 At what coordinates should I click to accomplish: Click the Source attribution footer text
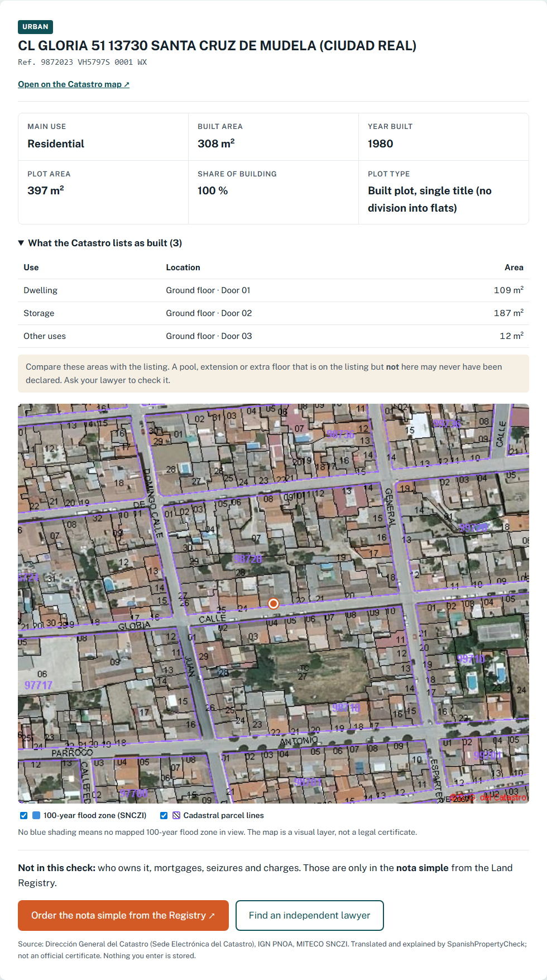pos(272,950)
